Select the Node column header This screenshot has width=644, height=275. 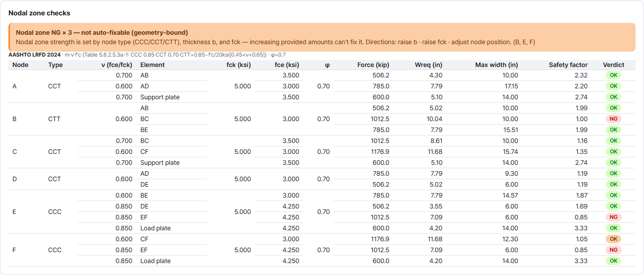point(20,65)
